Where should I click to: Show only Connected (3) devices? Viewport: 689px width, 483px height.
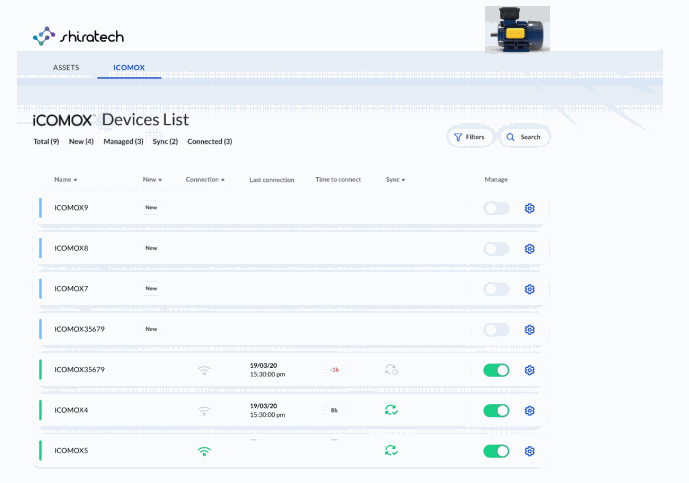click(209, 142)
